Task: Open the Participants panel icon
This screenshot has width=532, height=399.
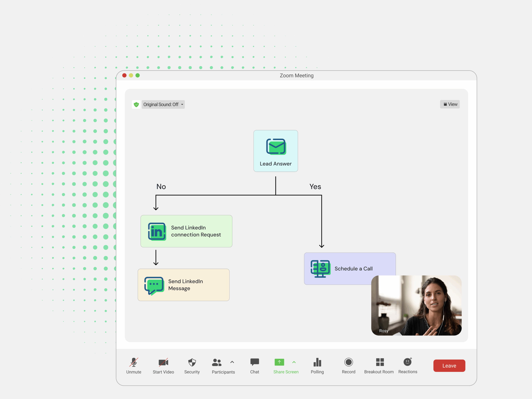Action: click(217, 362)
